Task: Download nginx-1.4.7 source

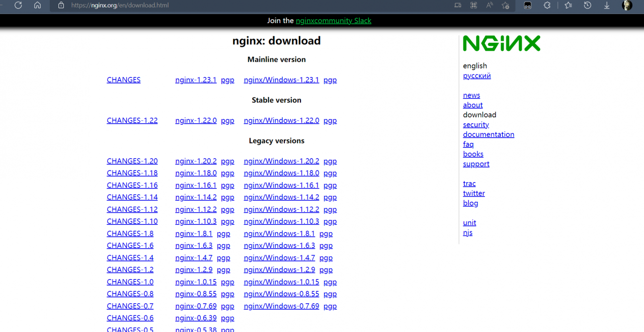Action: click(x=194, y=258)
